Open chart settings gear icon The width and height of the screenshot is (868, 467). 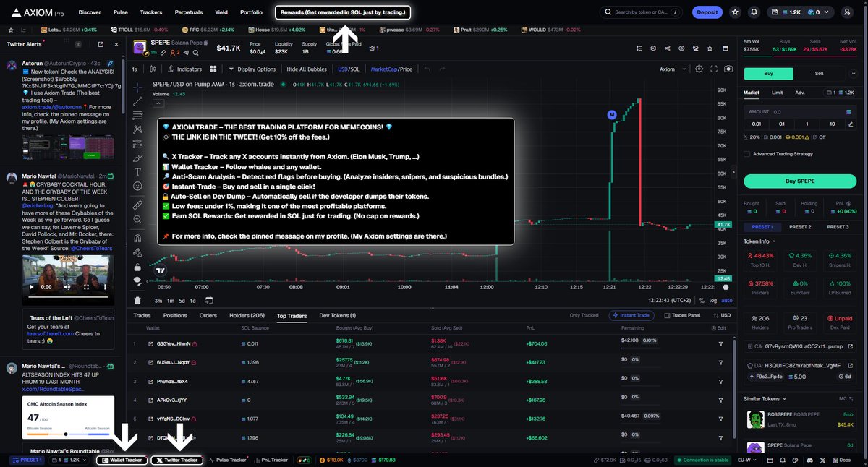(x=699, y=69)
